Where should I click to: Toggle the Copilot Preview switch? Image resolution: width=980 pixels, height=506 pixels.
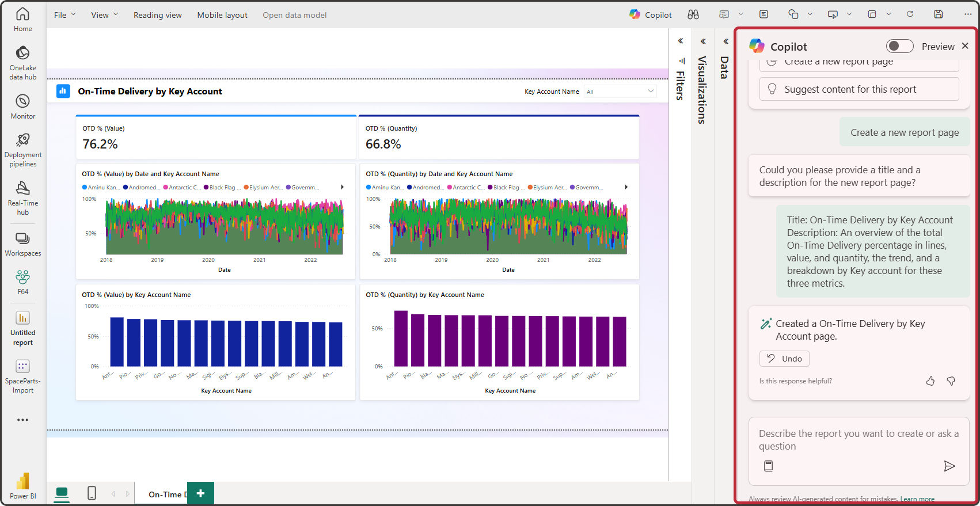tap(899, 46)
